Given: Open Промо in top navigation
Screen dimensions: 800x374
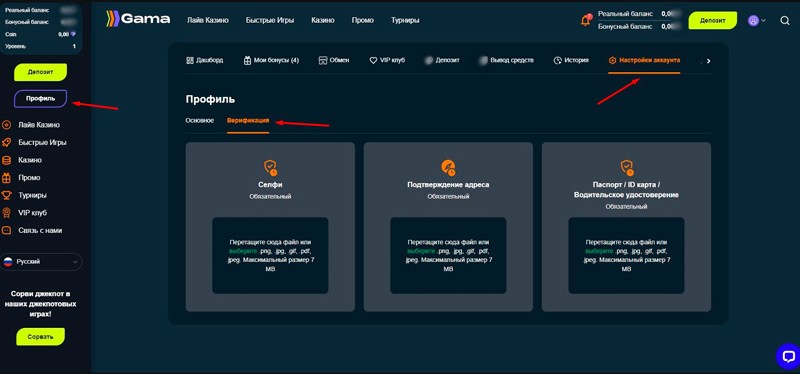Looking at the screenshot, I should pyautogui.click(x=363, y=20).
